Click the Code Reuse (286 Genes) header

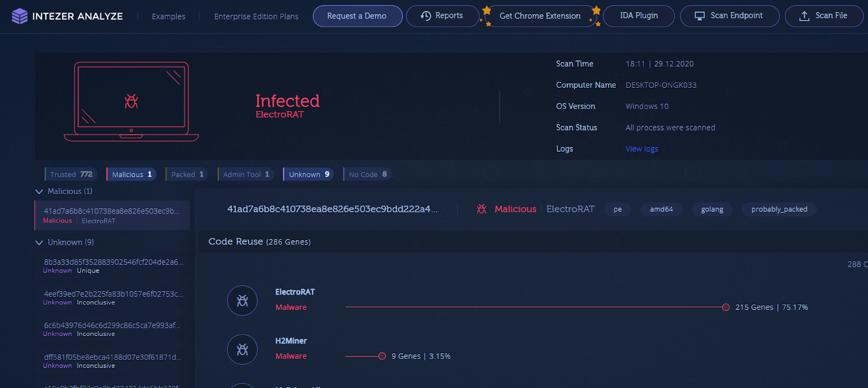coord(259,242)
